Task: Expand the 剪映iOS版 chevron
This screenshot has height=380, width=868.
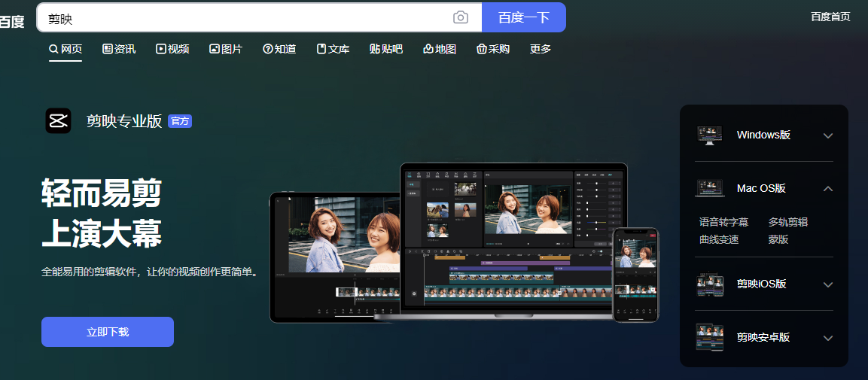Action: pyautogui.click(x=828, y=285)
